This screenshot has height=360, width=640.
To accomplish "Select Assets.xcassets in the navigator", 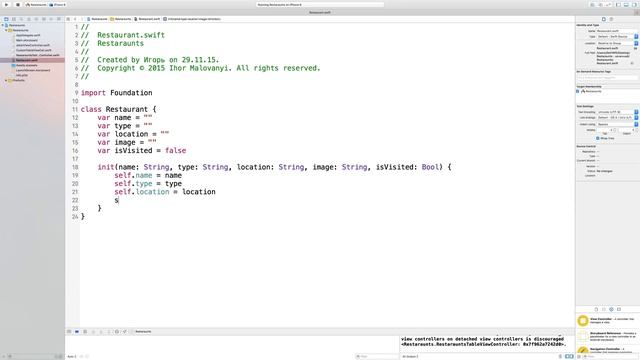I will pyautogui.click(x=26, y=65).
